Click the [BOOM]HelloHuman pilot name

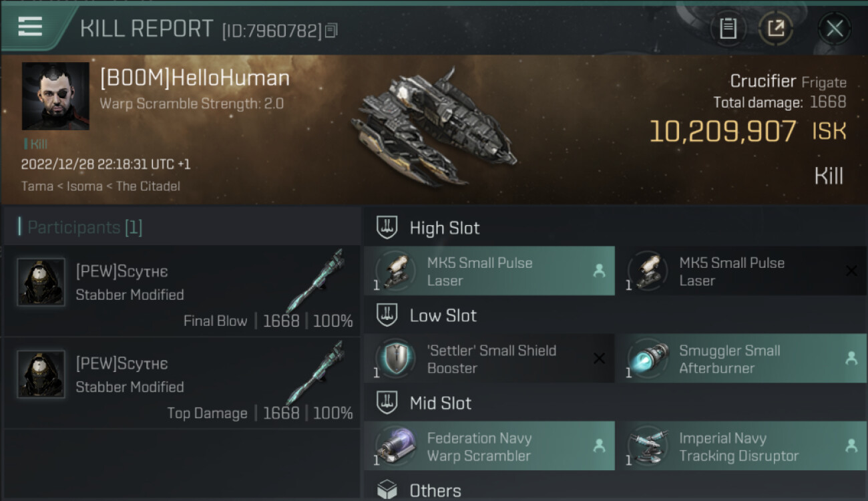coord(195,78)
